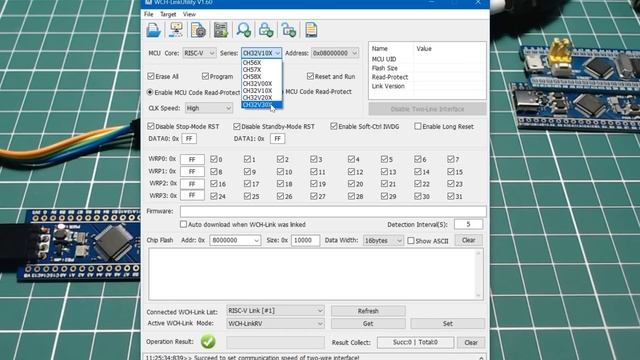Viewport: 640px width, 360px height.
Task: Click the Link Version row in the info table
Action: tap(427, 86)
